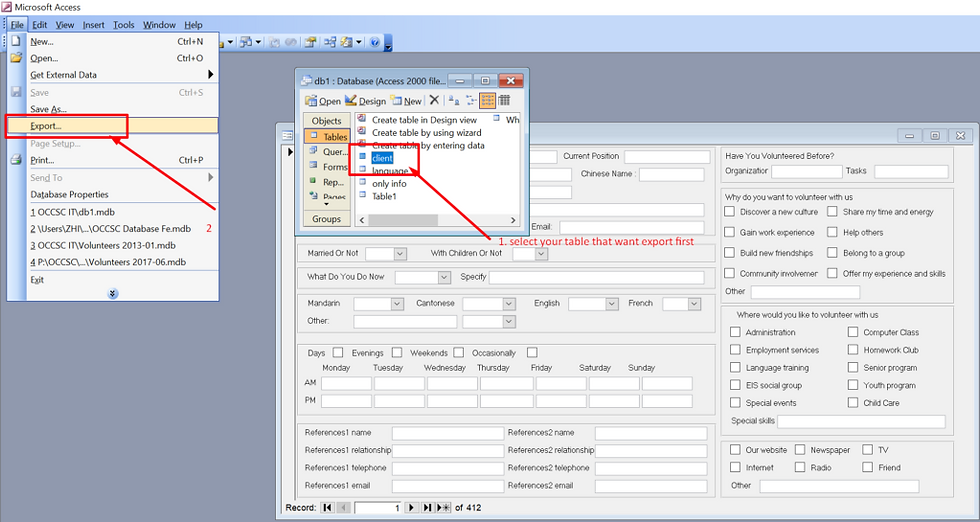
Task: Select the client table
Action: tap(382, 158)
